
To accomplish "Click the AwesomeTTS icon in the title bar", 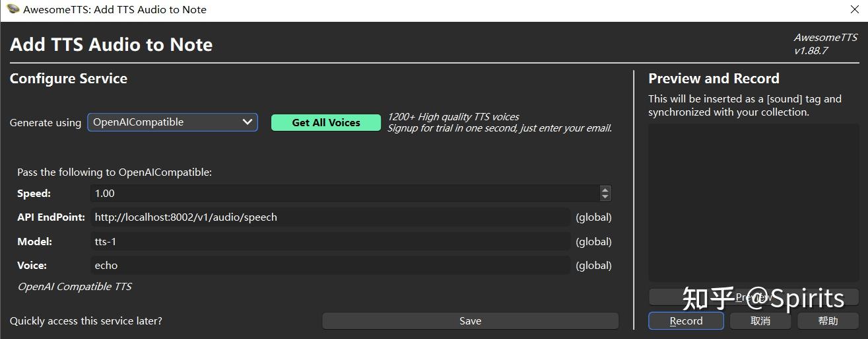I will click(x=13, y=9).
